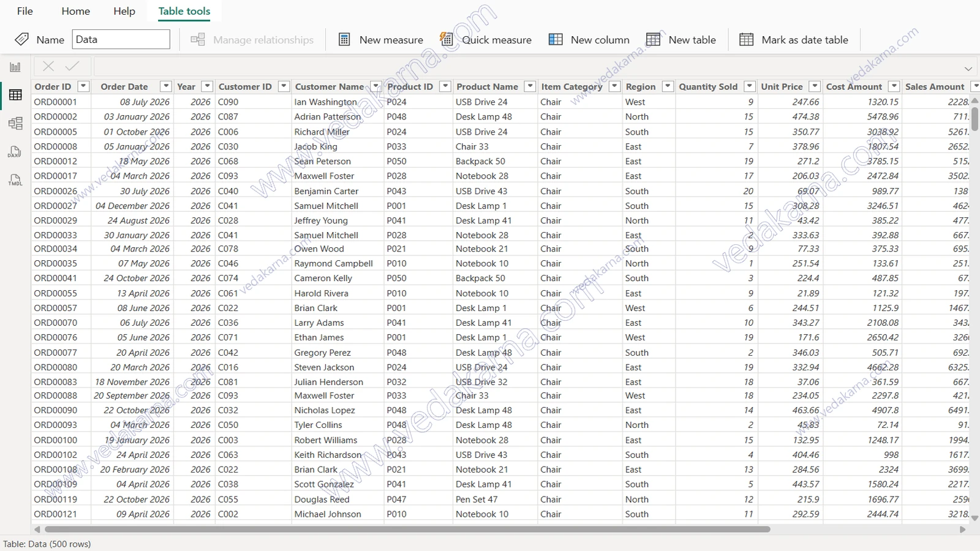
Task: Click the table Name input field
Action: tap(121, 39)
